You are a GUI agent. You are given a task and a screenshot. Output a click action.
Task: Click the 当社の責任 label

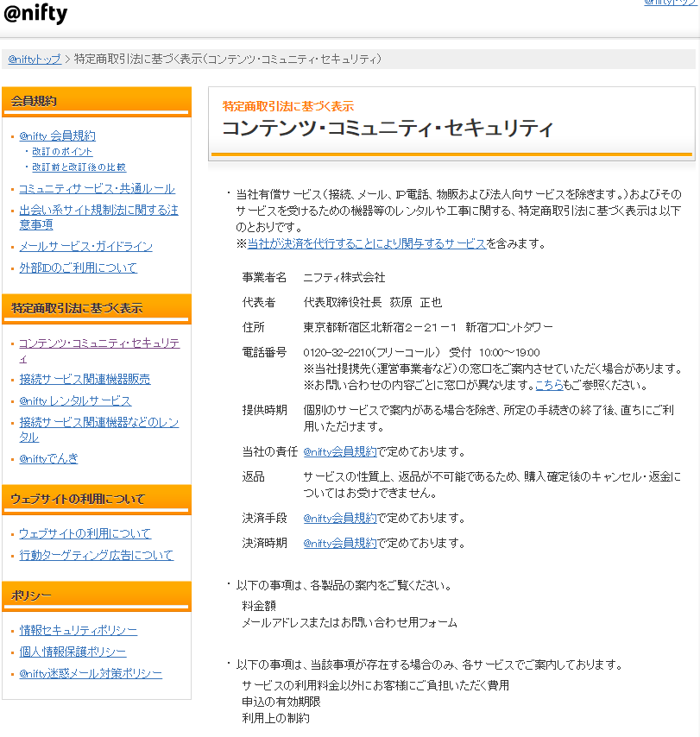click(270, 452)
